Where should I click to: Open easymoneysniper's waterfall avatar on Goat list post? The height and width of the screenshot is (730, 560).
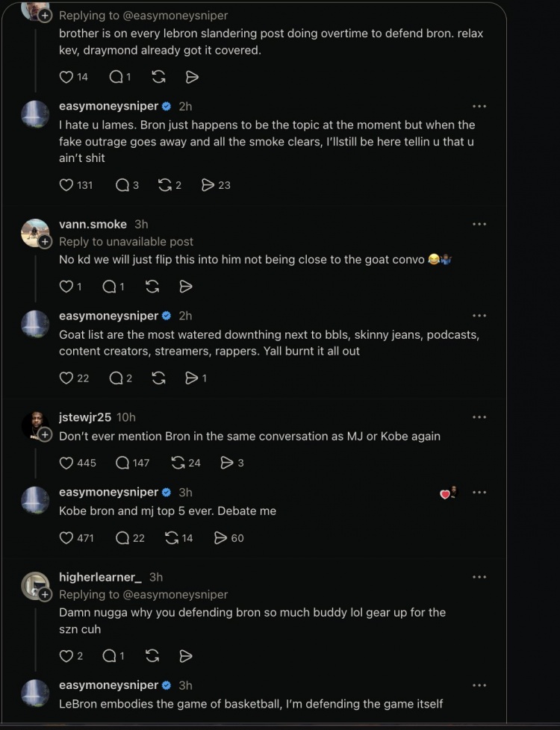(x=35, y=323)
